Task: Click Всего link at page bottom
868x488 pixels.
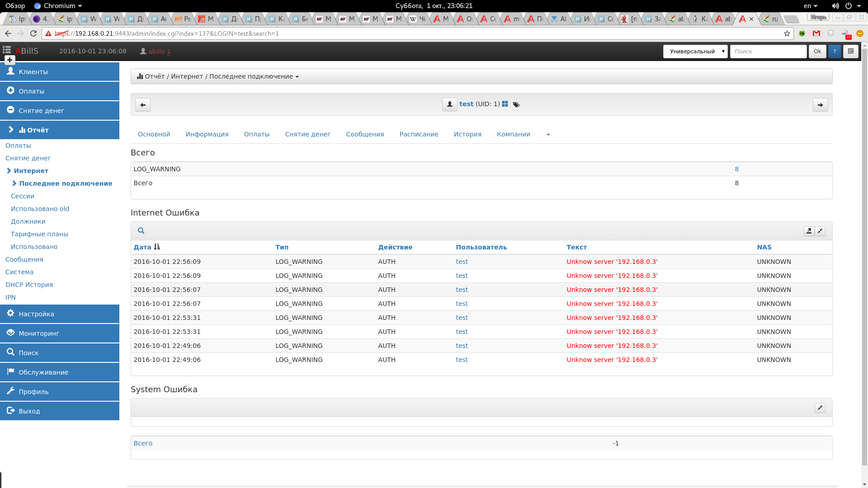Action: tap(143, 443)
